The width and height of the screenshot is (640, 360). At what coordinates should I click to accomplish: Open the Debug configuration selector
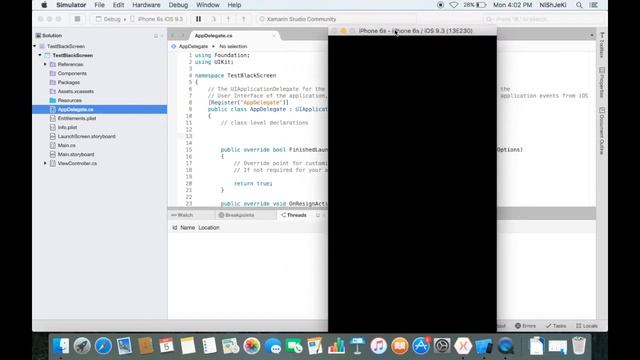[108, 19]
